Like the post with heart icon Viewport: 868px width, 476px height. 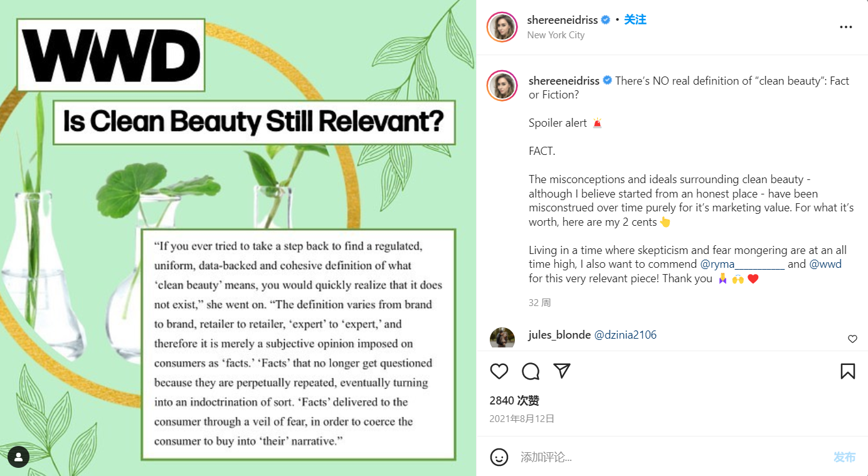tap(499, 371)
